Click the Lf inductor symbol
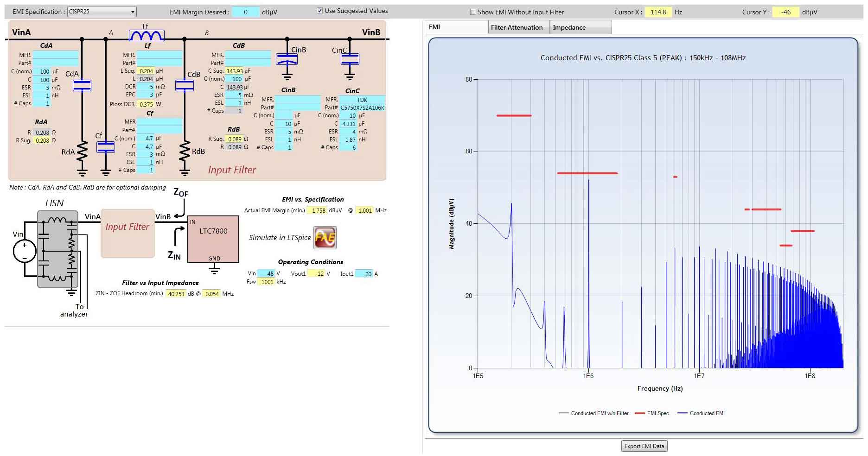The height and width of the screenshot is (456, 868). pyautogui.click(x=147, y=35)
